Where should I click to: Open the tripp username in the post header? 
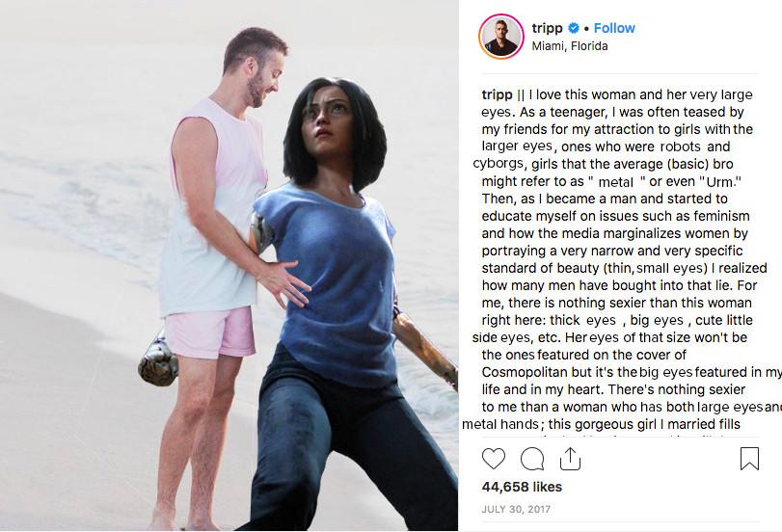click(547, 28)
